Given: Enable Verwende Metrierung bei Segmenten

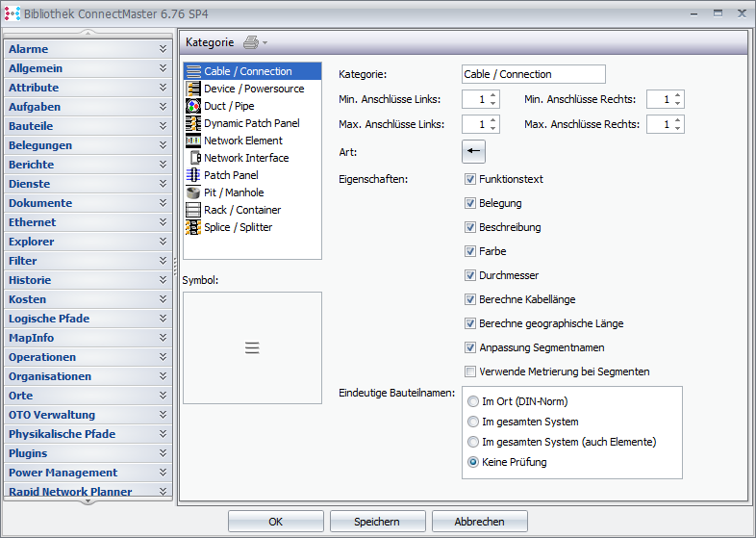Looking at the screenshot, I should coord(470,371).
